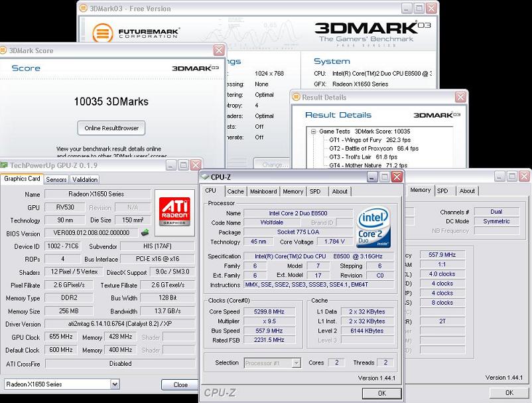The height and width of the screenshot is (403, 532).
Task: Click the Close button in GPU-Z
Action: 180,384
